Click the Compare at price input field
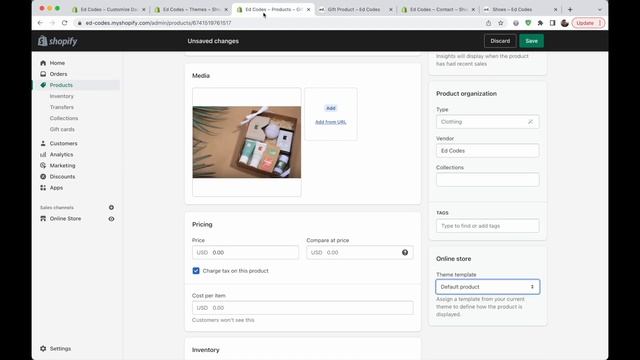This screenshot has width=640, height=360. (360, 252)
